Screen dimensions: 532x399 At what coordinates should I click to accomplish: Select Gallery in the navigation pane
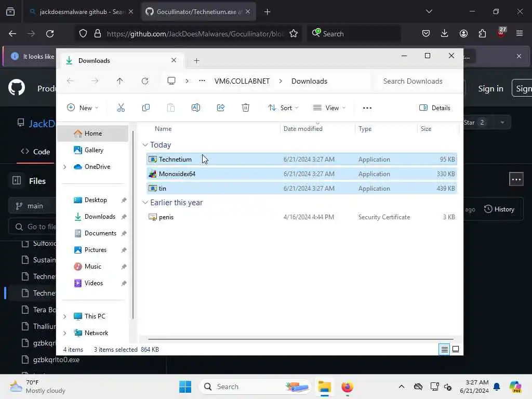92,150
